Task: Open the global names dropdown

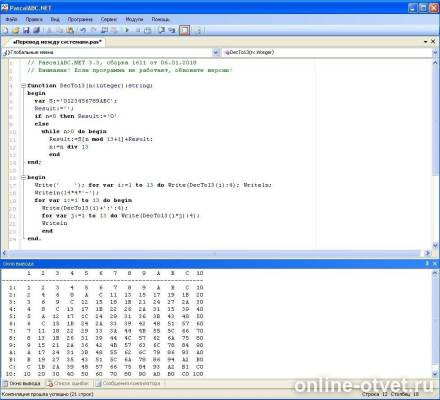Action: tap(216, 52)
